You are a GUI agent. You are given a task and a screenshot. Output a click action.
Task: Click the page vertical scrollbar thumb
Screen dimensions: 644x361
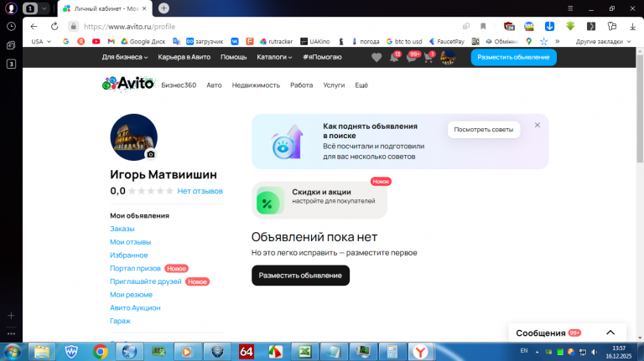point(640,108)
